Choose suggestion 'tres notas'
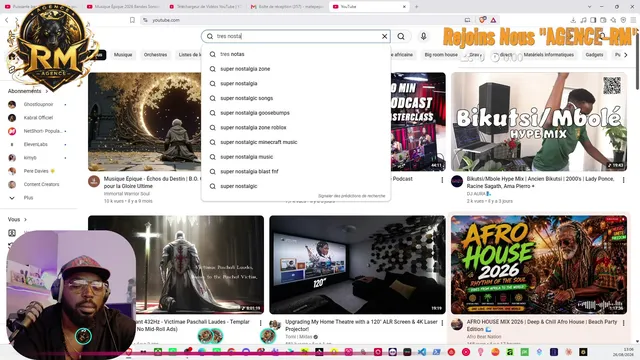The width and height of the screenshot is (640, 360). (x=296, y=54)
